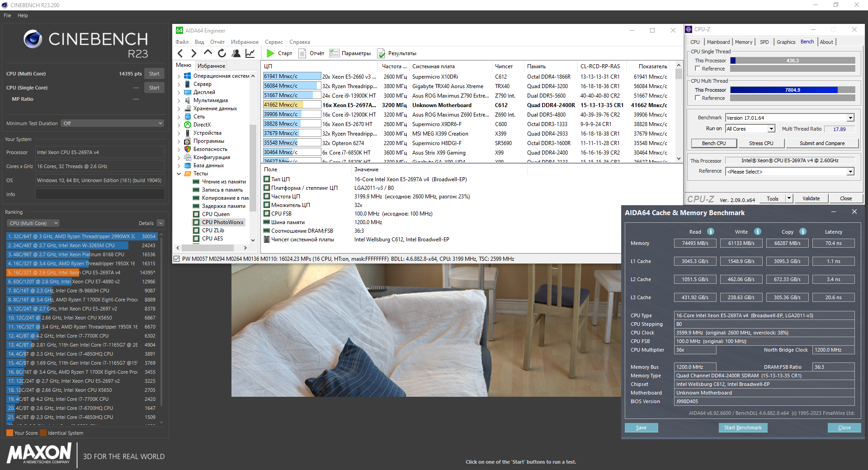Click the AIDA64 line graph toolbar icon
Screen dimensions: 868x470
click(250, 53)
